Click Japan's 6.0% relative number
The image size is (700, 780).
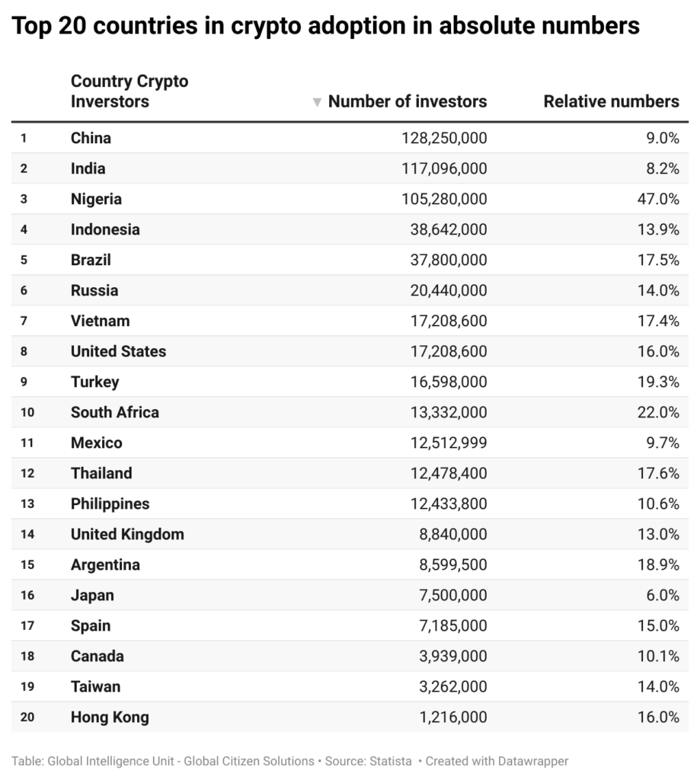(x=663, y=595)
